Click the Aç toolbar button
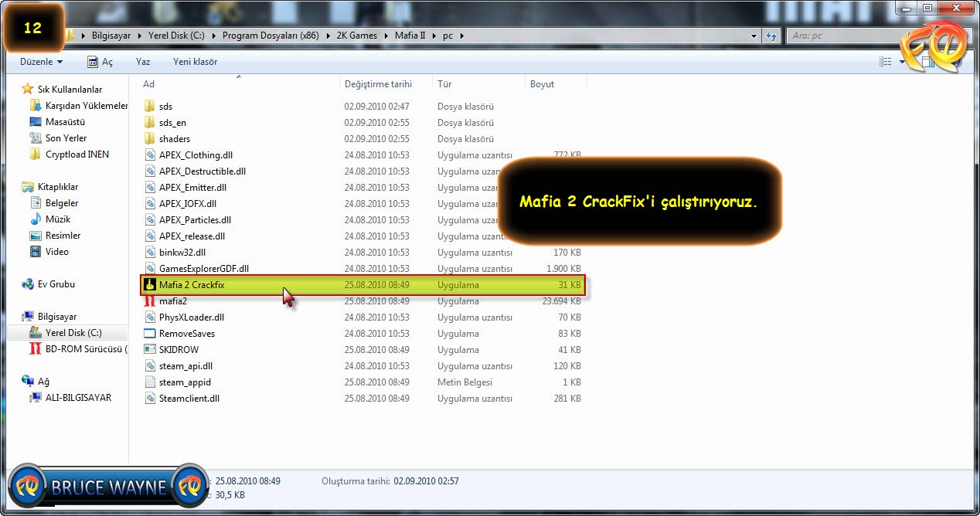Image resolution: width=980 pixels, height=516 pixels. click(x=100, y=62)
